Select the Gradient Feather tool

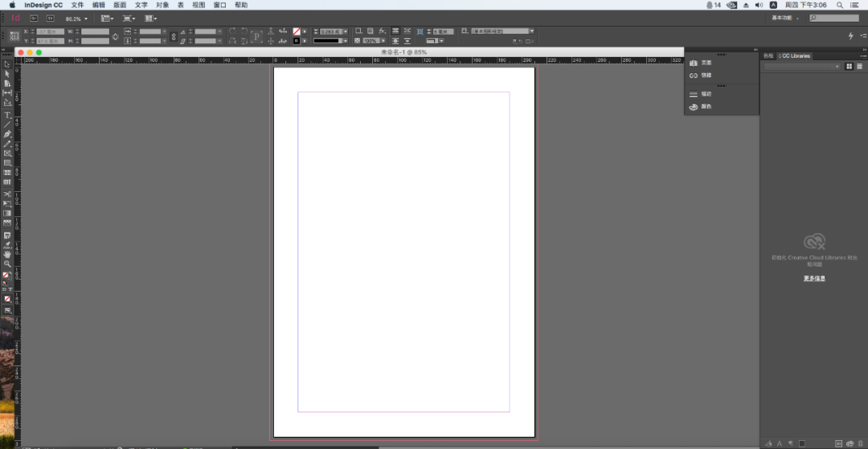point(7,222)
